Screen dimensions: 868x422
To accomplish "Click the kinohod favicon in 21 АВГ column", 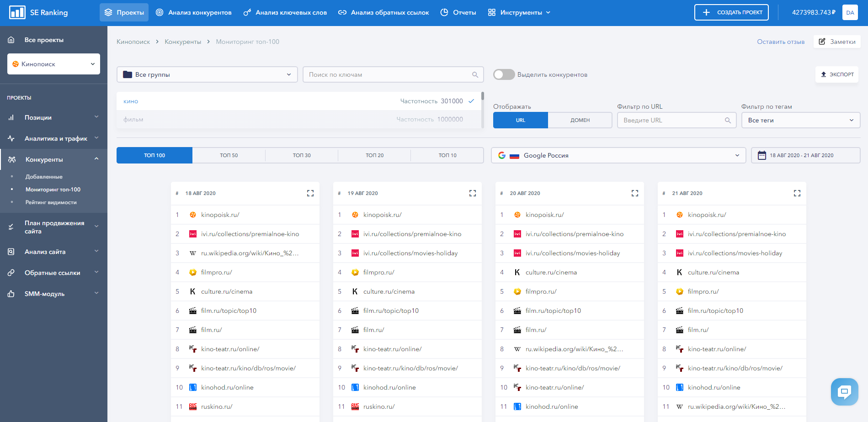I will 680,387.
